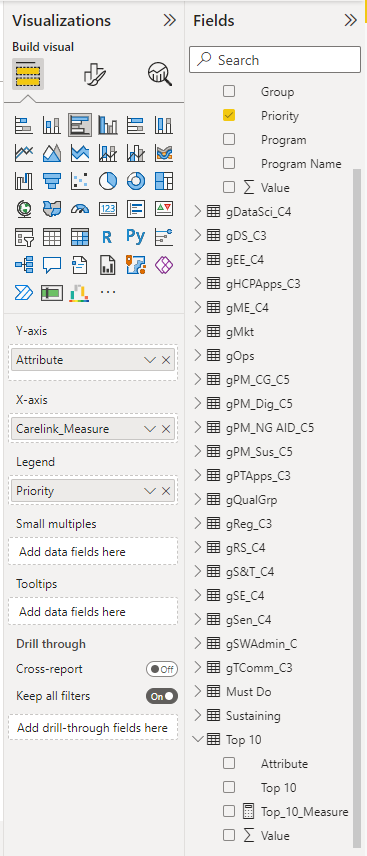Expand the gMkt table
367x856 pixels.
pyautogui.click(x=198, y=331)
